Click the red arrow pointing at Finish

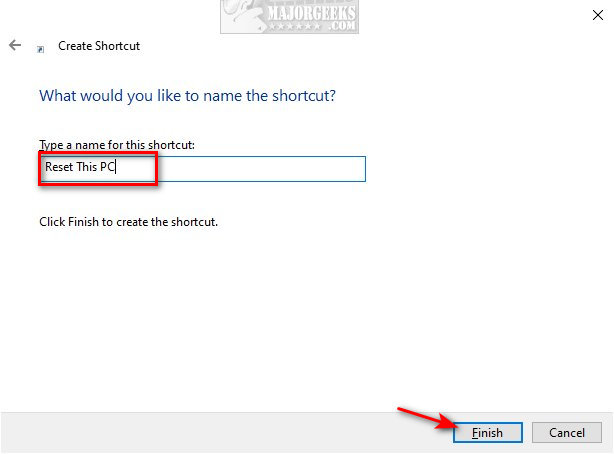tap(427, 418)
